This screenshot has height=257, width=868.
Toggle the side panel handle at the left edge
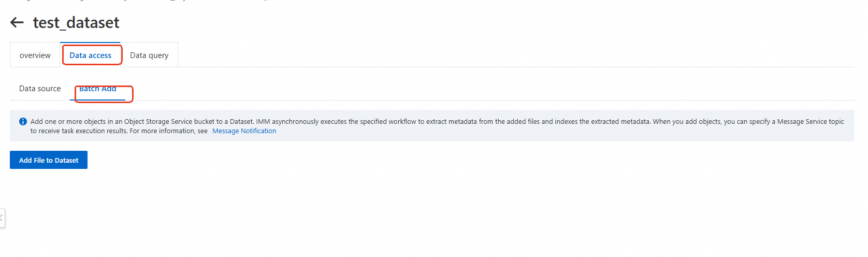pos(2,218)
